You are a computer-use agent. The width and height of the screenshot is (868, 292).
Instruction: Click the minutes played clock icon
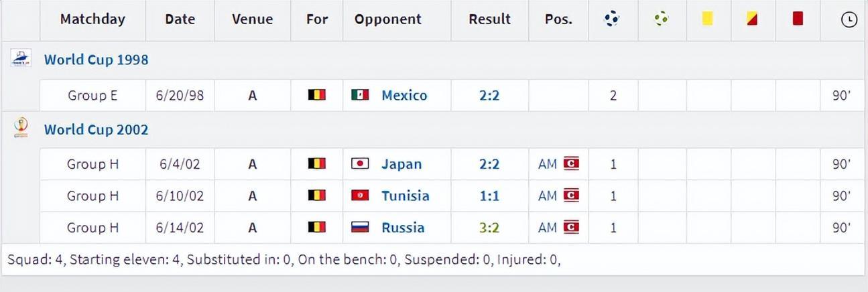coord(849,19)
